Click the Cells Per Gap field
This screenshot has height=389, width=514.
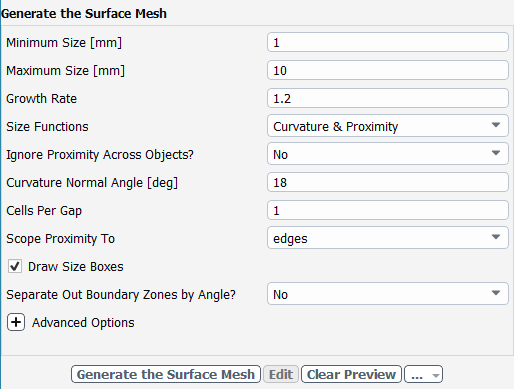pyautogui.click(x=388, y=210)
